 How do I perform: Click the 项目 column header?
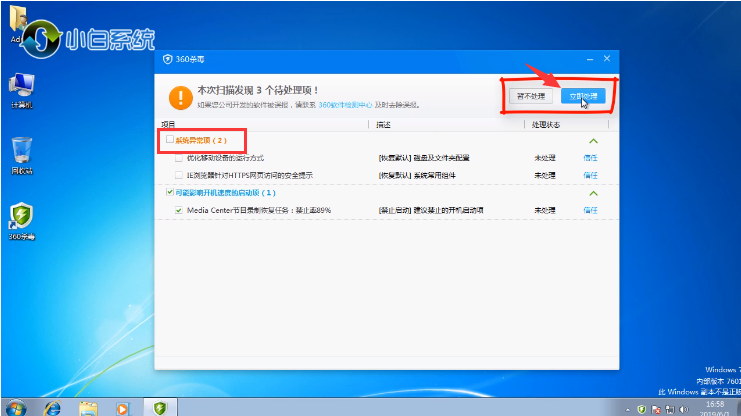pyautogui.click(x=168, y=124)
